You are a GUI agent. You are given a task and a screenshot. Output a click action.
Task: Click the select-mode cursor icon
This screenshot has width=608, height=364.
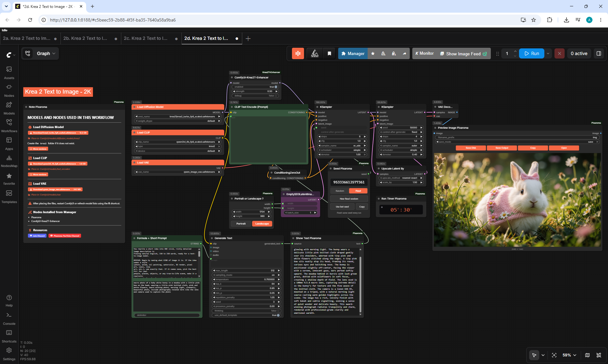[x=534, y=355]
